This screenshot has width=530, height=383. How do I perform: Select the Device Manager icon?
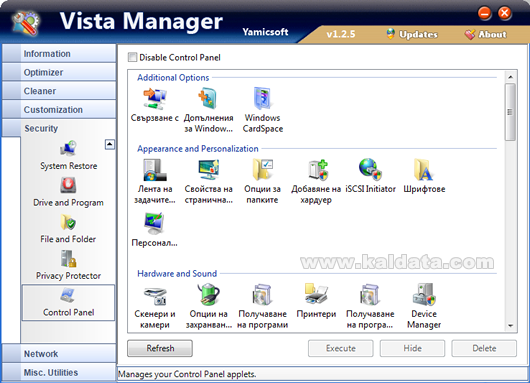[424, 294]
